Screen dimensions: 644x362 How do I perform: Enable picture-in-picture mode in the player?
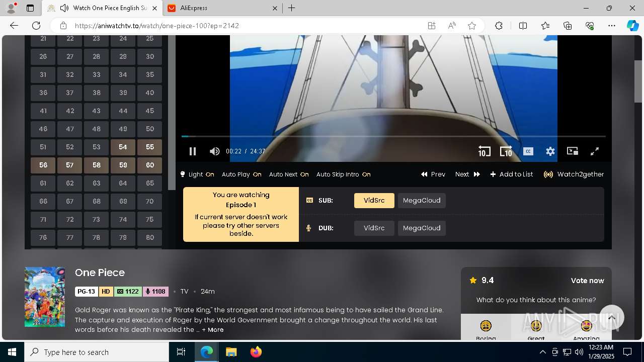tap(573, 151)
